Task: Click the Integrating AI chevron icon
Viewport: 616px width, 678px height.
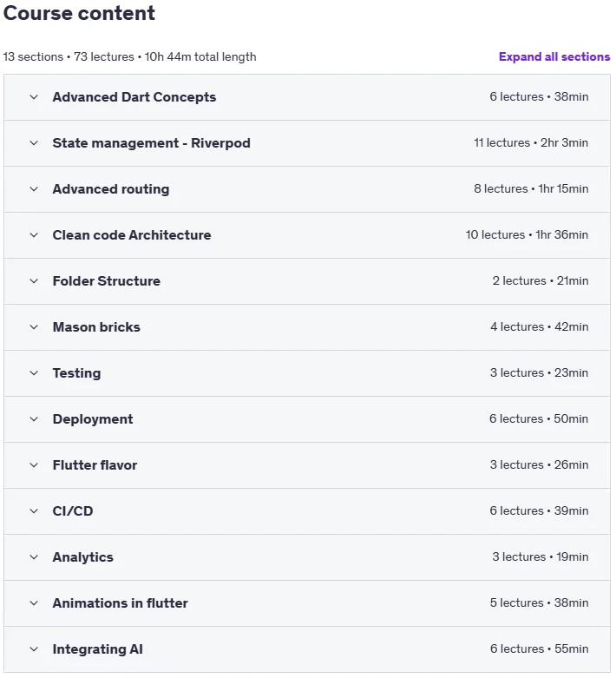Action: click(x=34, y=649)
